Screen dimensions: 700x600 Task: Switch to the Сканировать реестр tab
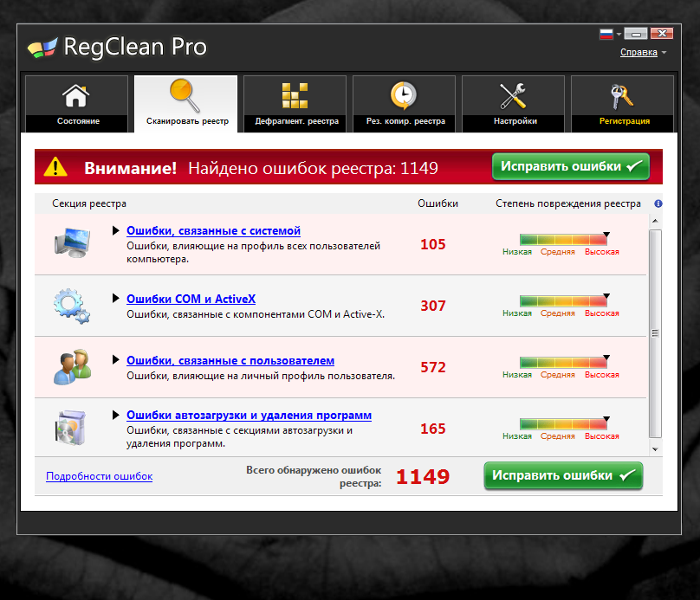[x=186, y=104]
